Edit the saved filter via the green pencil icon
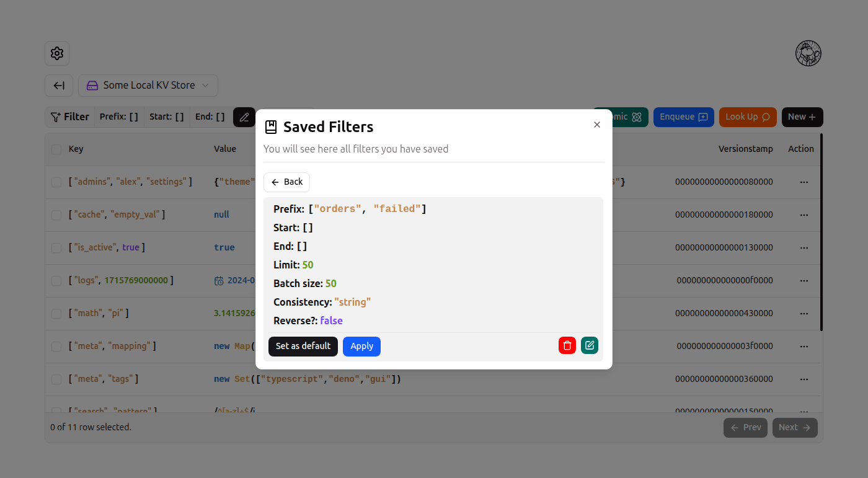 coord(589,345)
